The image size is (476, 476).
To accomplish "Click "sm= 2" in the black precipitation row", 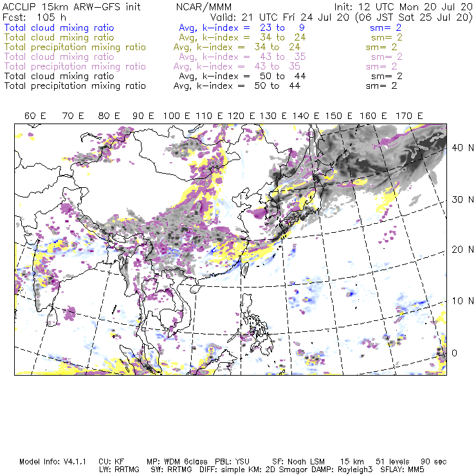I will (x=381, y=86).
